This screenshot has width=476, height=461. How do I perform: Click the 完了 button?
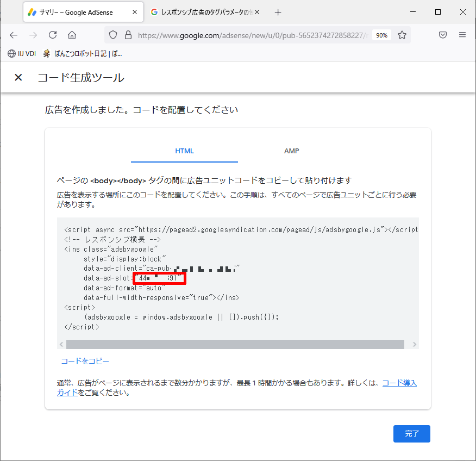[x=412, y=434]
